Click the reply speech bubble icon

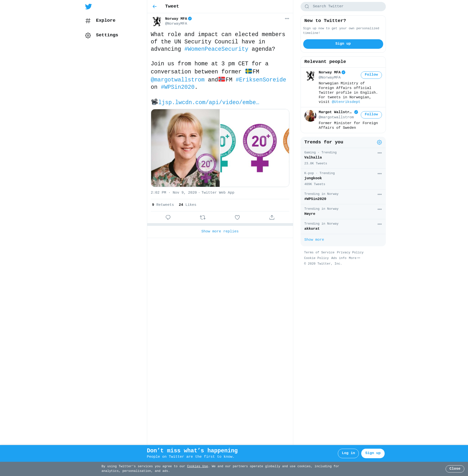coord(168,217)
